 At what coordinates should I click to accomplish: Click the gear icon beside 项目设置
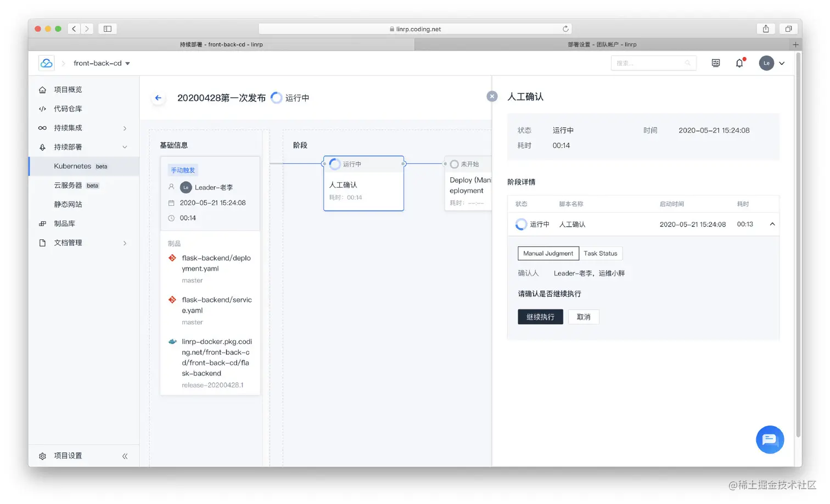[x=42, y=456]
